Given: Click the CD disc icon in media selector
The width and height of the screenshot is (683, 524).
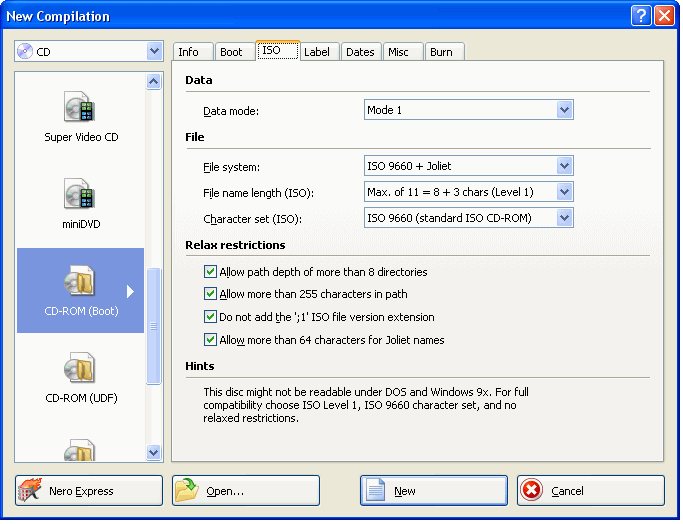Looking at the screenshot, I should click(25, 51).
